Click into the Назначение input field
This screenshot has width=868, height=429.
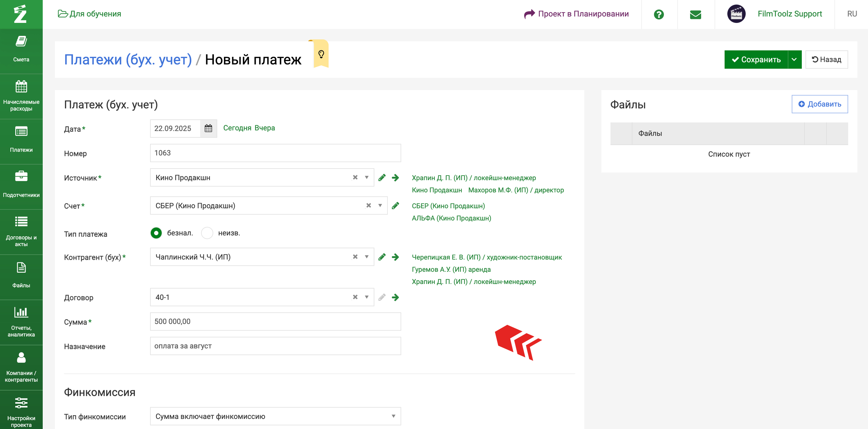click(x=275, y=346)
